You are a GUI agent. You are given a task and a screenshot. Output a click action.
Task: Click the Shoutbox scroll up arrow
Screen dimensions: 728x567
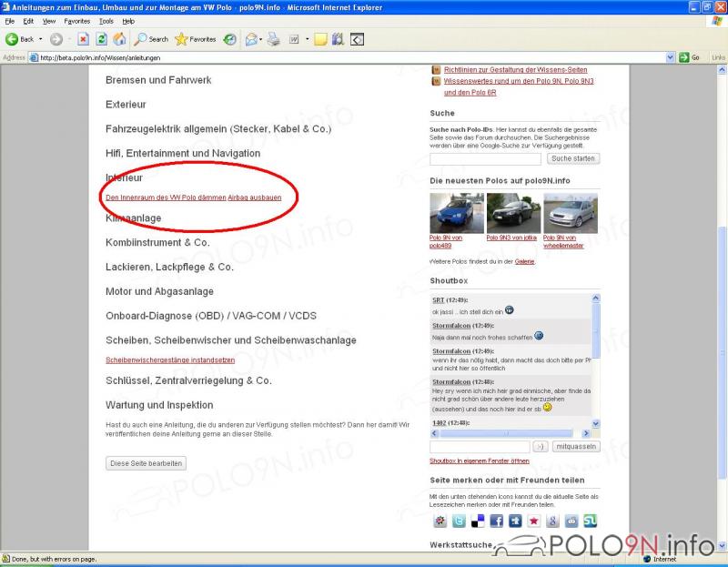point(596,299)
